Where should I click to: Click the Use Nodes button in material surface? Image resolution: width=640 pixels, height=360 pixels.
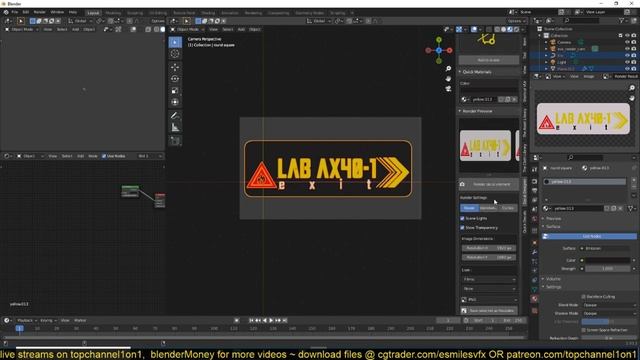pos(590,236)
